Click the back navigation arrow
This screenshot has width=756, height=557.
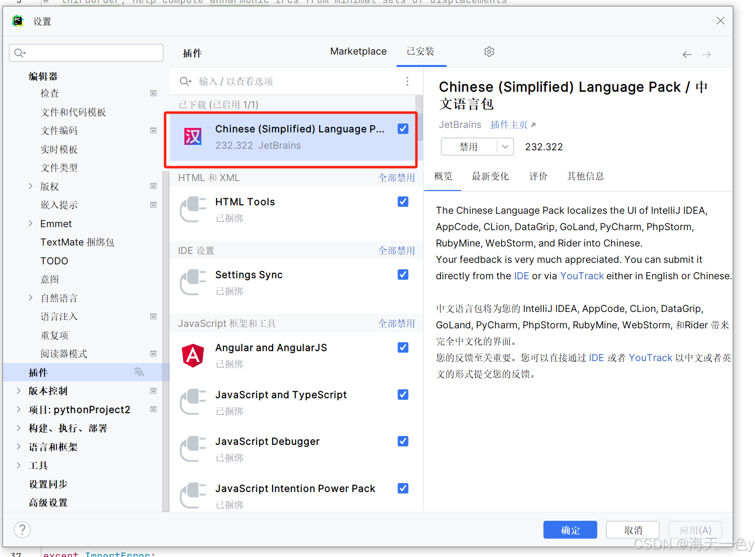(x=687, y=55)
